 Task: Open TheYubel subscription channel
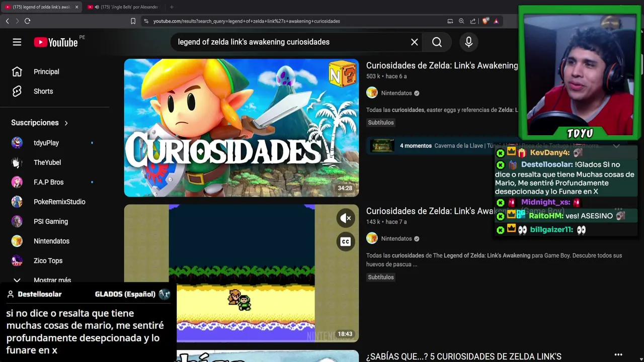47,162
